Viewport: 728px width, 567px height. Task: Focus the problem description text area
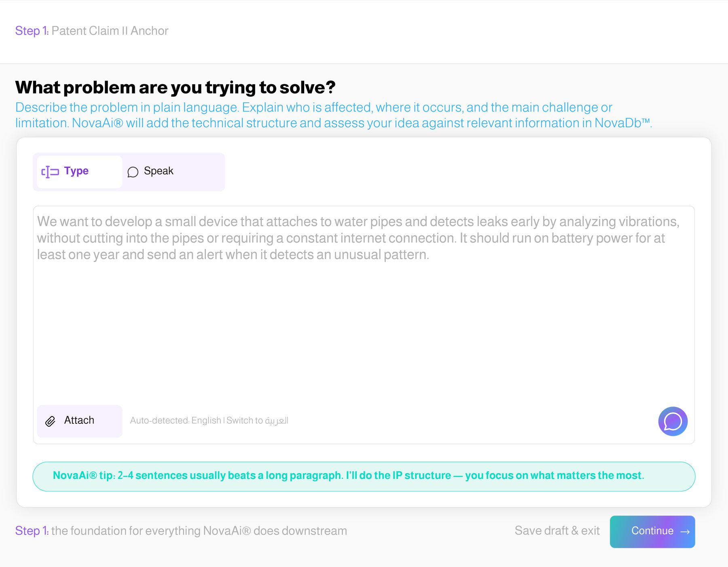364,303
